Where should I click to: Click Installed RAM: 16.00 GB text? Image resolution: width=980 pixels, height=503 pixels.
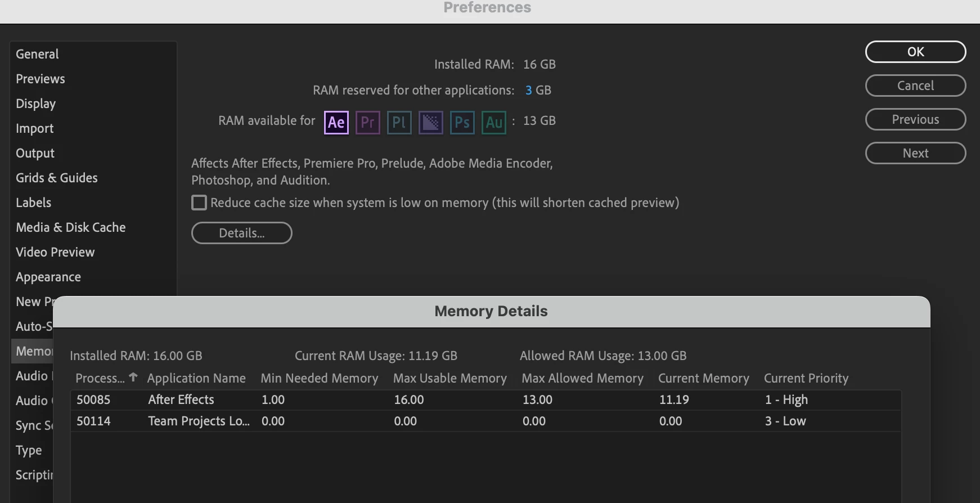pyautogui.click(x=136, y=356)
